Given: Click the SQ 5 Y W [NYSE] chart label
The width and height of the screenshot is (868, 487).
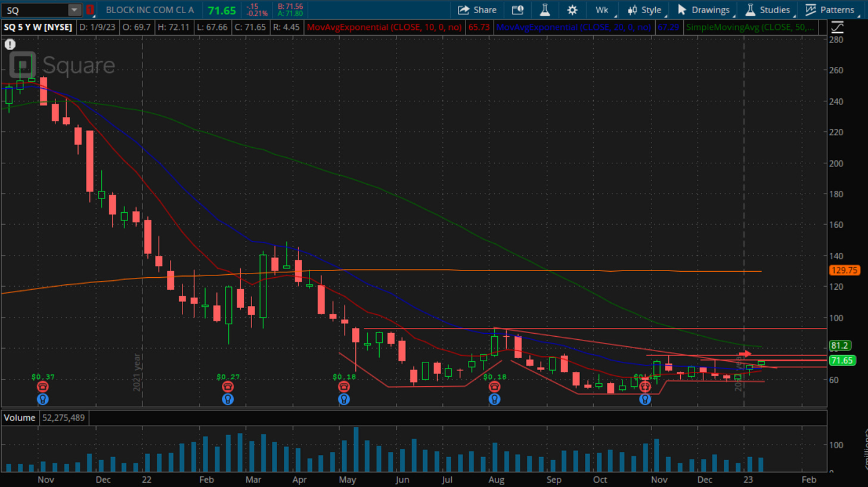Looking at the screenshot, I should tap(38, 27).
